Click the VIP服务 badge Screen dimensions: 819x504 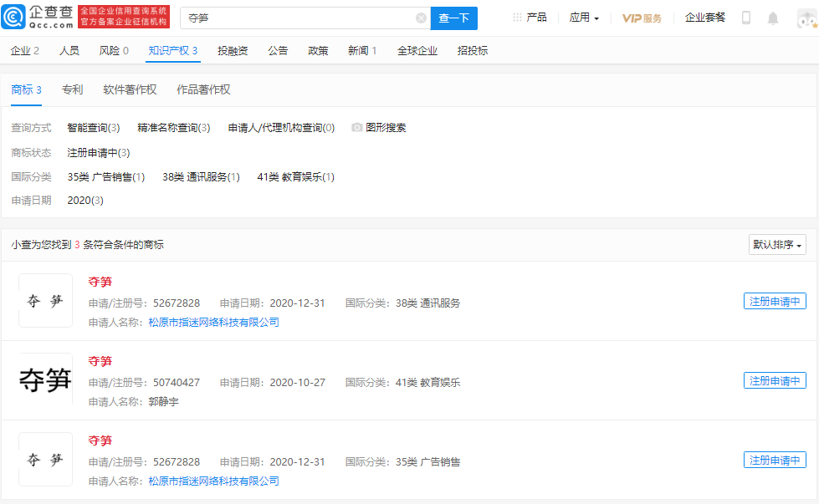(x=642, y=18)
